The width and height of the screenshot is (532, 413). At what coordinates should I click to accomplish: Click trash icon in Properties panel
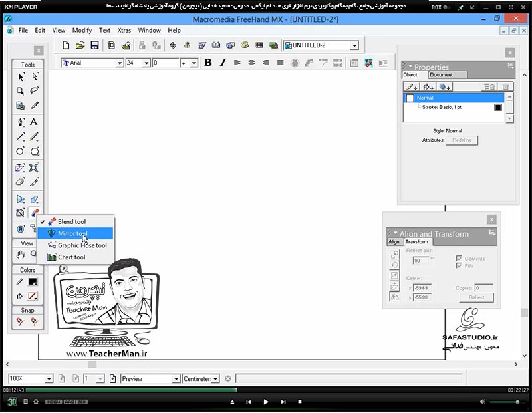tap(505, 87)
